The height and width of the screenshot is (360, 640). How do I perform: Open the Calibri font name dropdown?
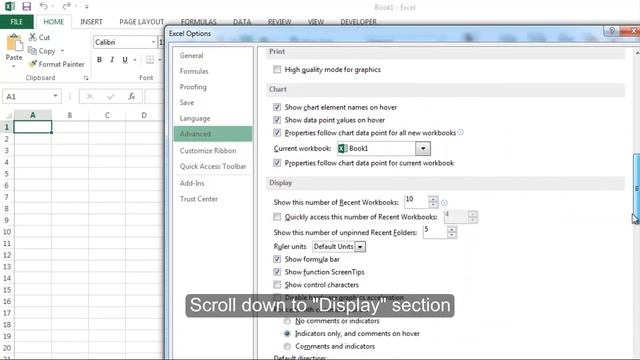pos(153,42)
